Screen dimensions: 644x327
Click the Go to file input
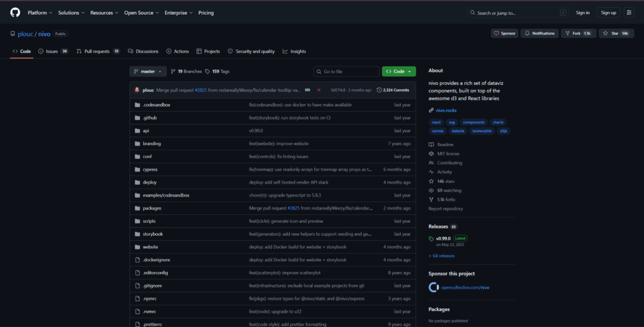346,71
